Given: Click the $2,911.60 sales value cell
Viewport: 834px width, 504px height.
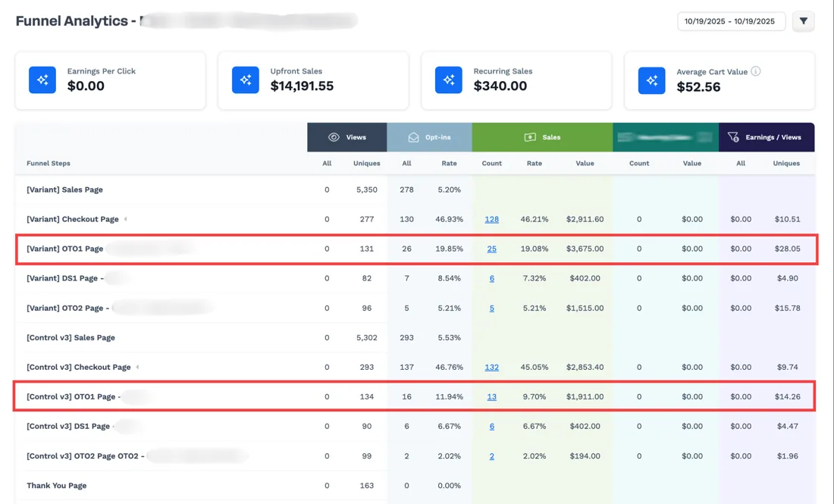Looking at the screenshot, I should pos(585,219).
